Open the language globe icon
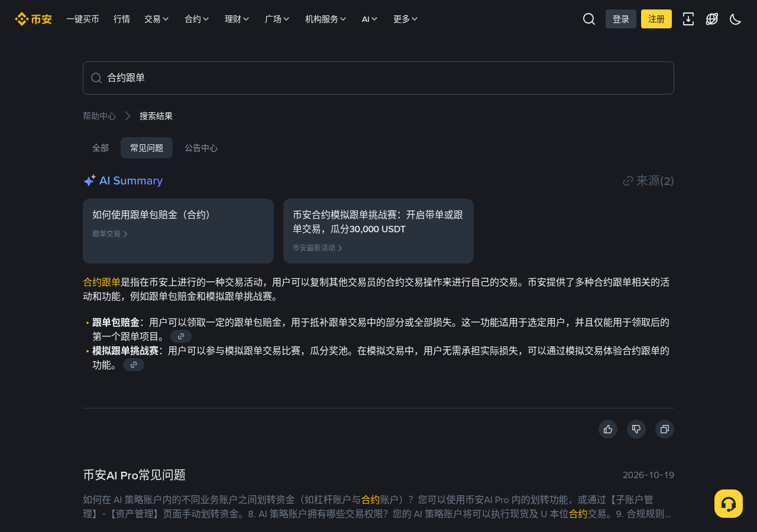Viewport: 757px width, 532px height. (712, 19)
